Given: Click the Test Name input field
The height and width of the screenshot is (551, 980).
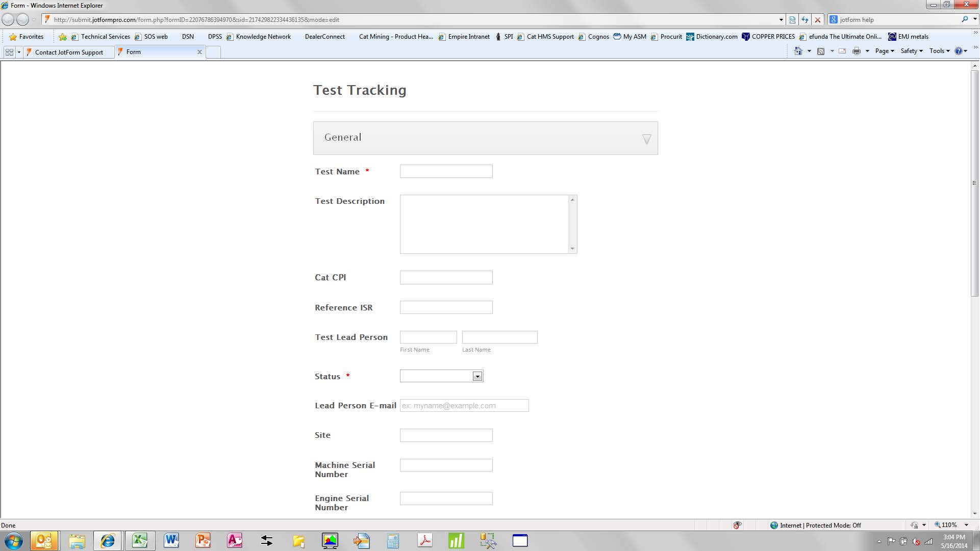Looking at the screenshot, I should coord(446,171).
